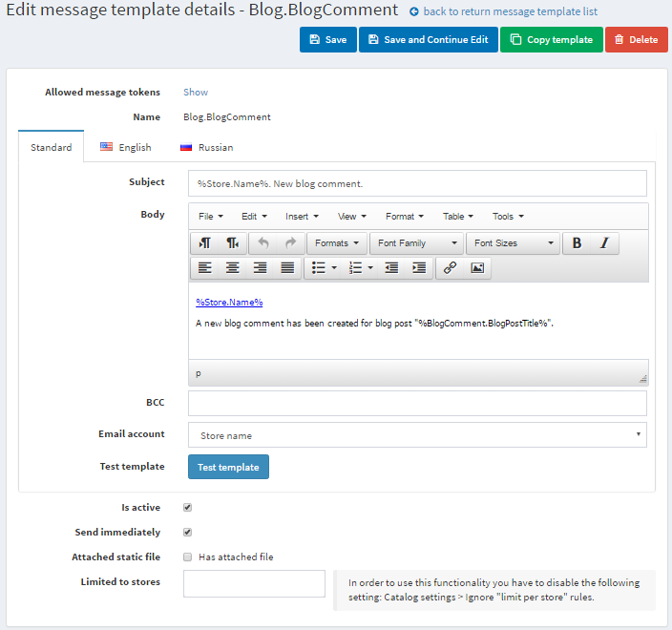The height and width of the screenshot is (630, 672).
Task: Click the insert image icon
Action: (477, 268)
